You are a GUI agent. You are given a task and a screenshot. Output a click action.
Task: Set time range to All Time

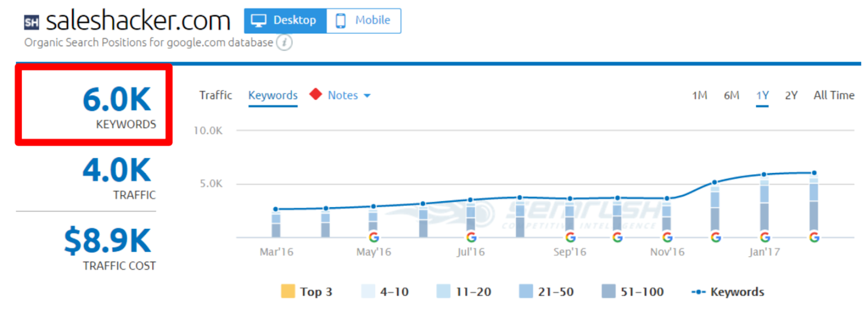[x=833, y=95]
